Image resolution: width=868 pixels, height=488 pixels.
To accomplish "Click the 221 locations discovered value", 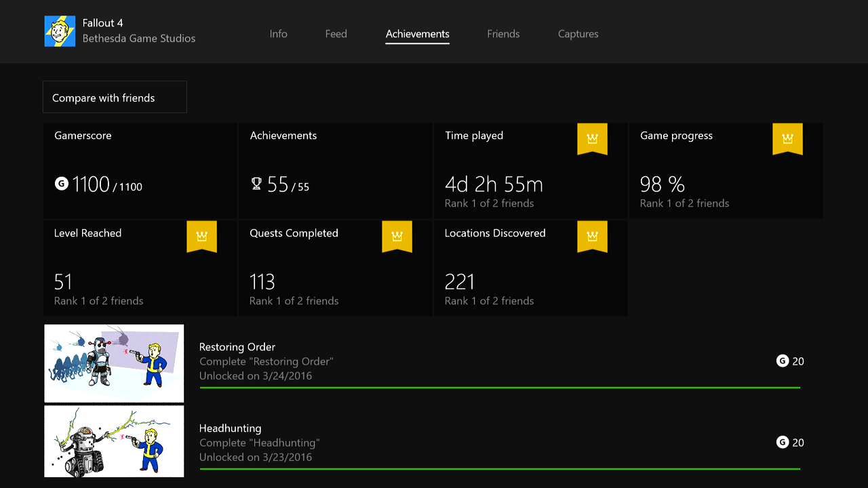I will [460, 282].
